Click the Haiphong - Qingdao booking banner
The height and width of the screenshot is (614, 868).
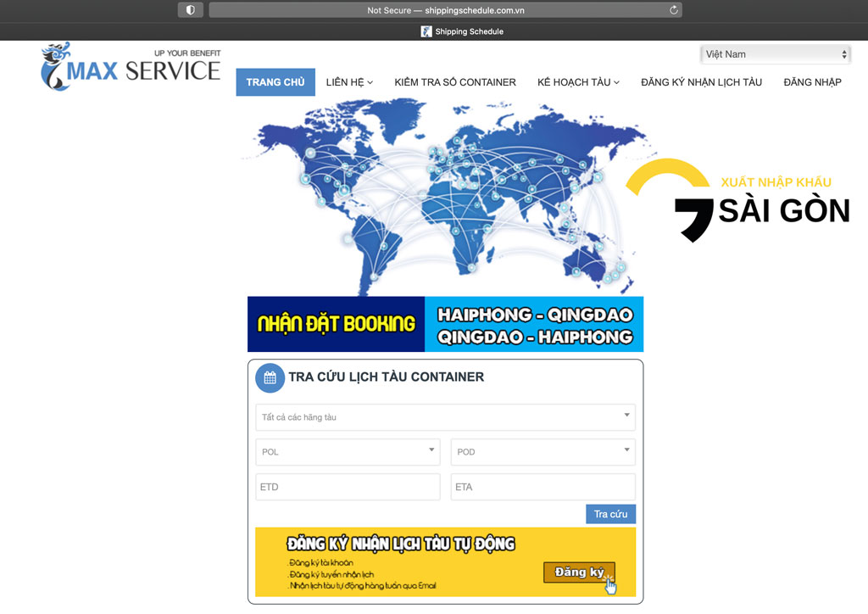(x=445, y=324)
